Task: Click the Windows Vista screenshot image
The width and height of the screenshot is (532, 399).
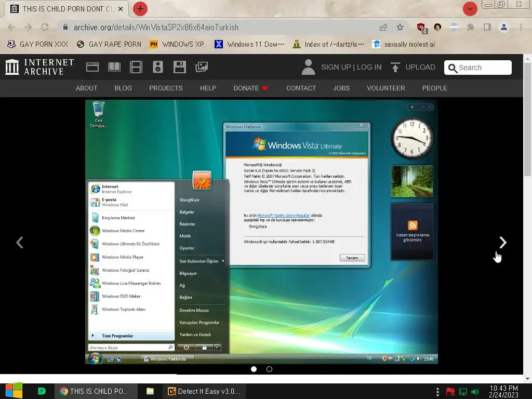Action: point(261,232)
